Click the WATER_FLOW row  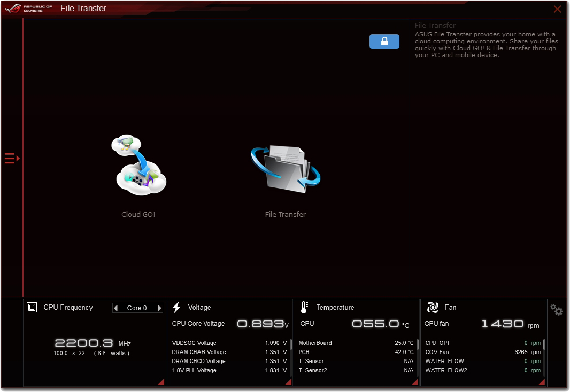pyautogui.click(x=483, y=361)
